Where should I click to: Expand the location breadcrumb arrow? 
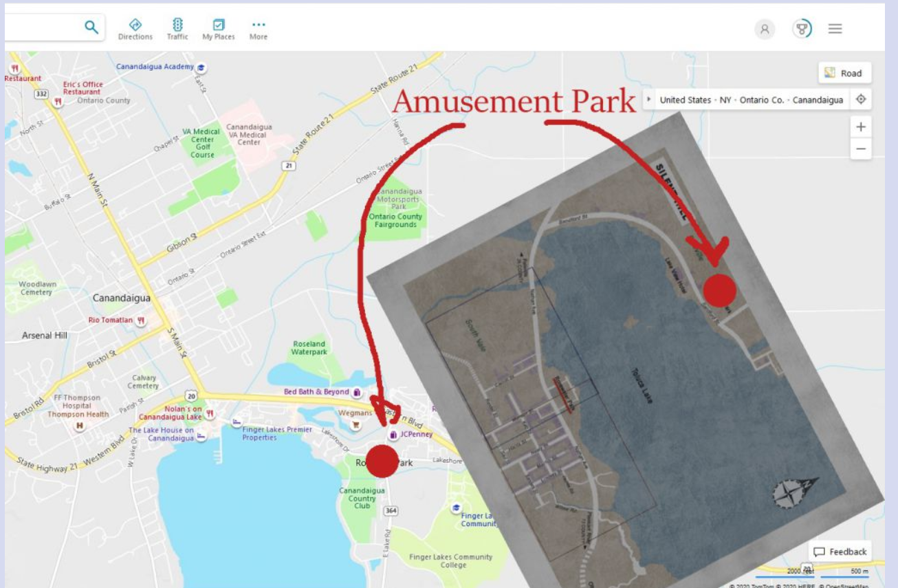click(x=648, y=100)
